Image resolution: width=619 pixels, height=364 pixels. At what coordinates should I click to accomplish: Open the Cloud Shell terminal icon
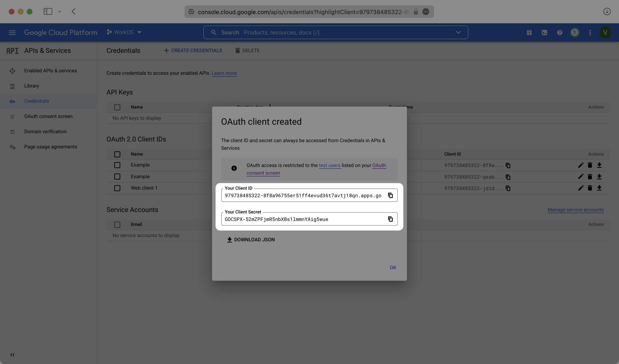544,32
